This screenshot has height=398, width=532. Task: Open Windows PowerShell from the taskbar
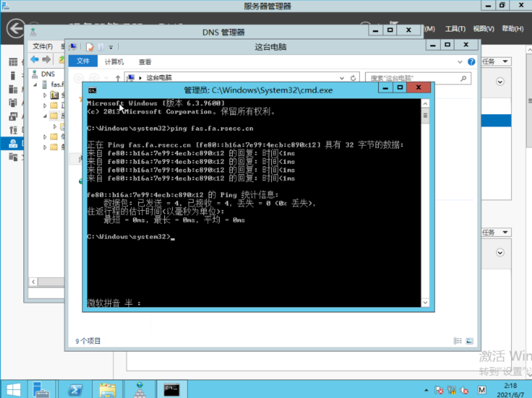point(75,389)
